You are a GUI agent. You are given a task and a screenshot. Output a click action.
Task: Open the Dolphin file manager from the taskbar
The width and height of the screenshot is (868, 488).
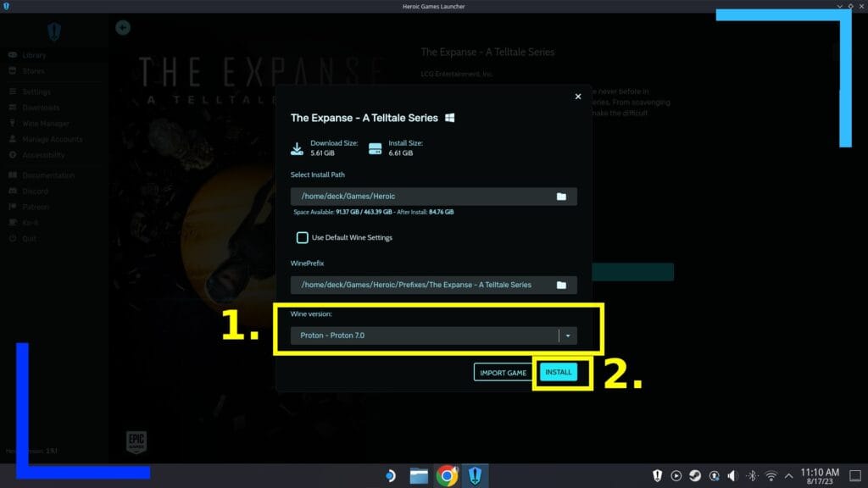point(419,476)
